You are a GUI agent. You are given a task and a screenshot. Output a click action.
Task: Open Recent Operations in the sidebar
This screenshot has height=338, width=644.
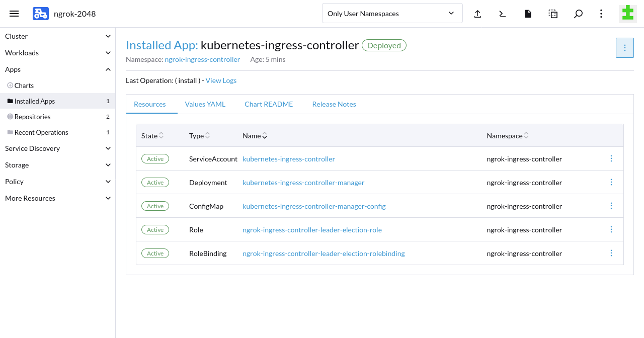tap(57, 132)
